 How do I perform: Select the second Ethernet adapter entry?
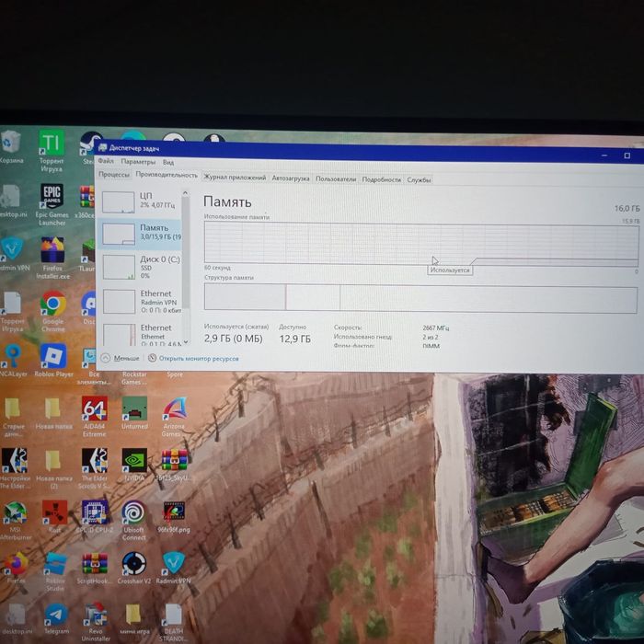click(x=141, y=333)
